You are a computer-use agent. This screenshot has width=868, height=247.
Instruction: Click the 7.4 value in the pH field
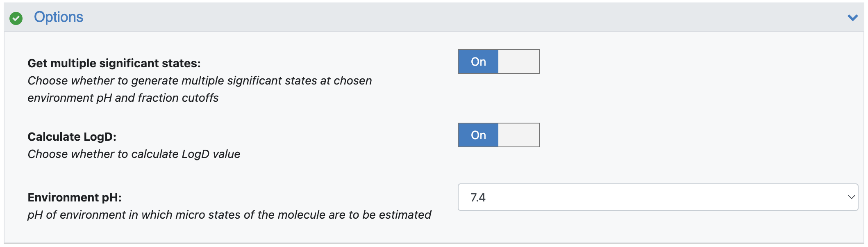coord(478,197)
